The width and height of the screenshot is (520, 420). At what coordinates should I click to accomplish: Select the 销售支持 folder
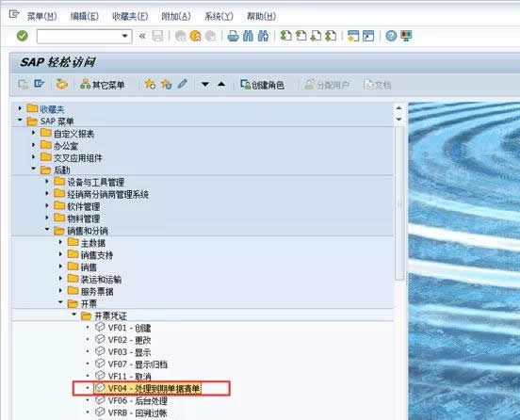click(97, 255)
